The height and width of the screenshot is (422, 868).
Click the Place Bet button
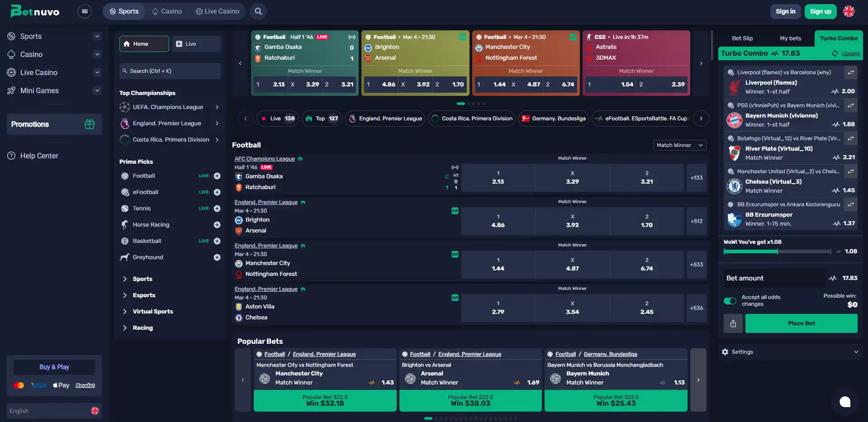(801, 323)
